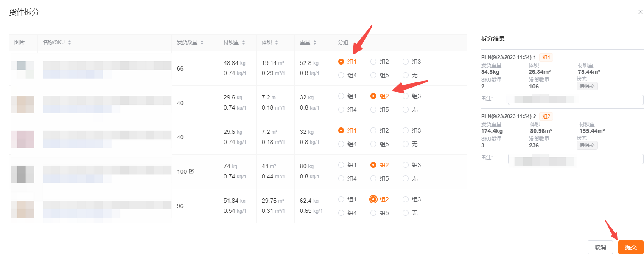The height and width of the screenshot is (260, 644).
Task: Sort by 名称/SKU column sort icon
Action: pyautogui.click(x=70, y=42)
